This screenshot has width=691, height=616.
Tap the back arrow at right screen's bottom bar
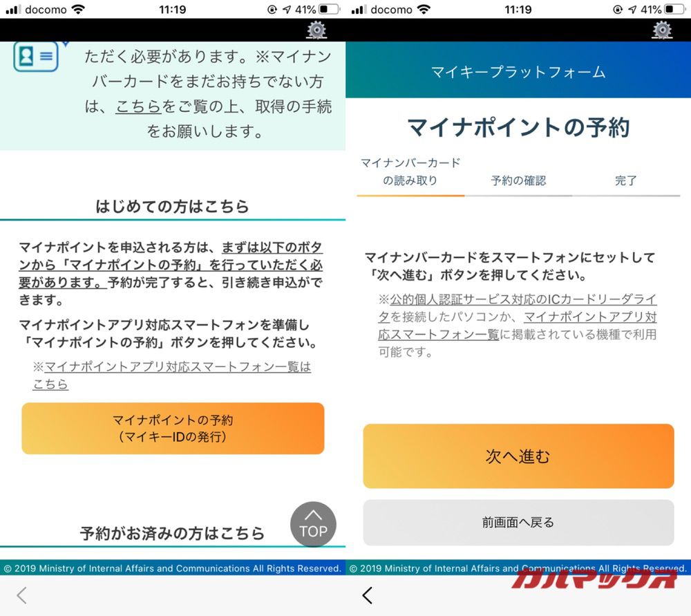(x=367, y=595)
